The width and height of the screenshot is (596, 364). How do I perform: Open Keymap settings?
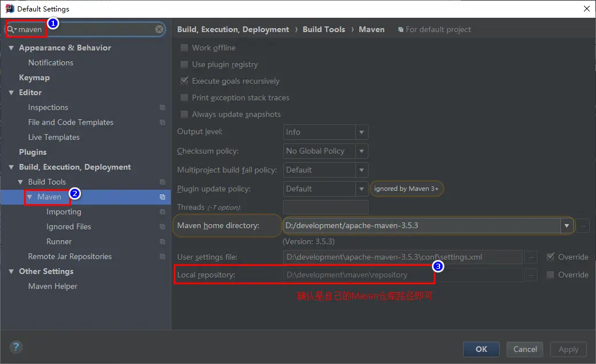[x=34, y=77]
